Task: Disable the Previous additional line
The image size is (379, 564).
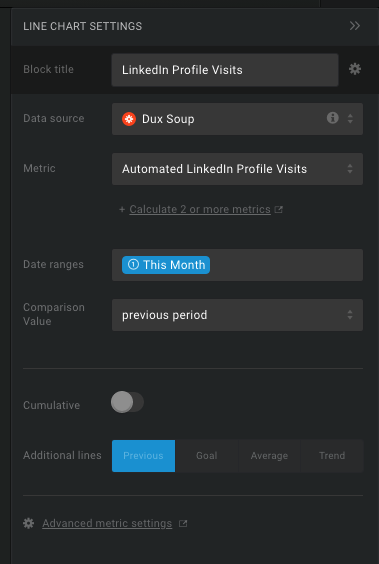Action: click(x=143, y=456)
